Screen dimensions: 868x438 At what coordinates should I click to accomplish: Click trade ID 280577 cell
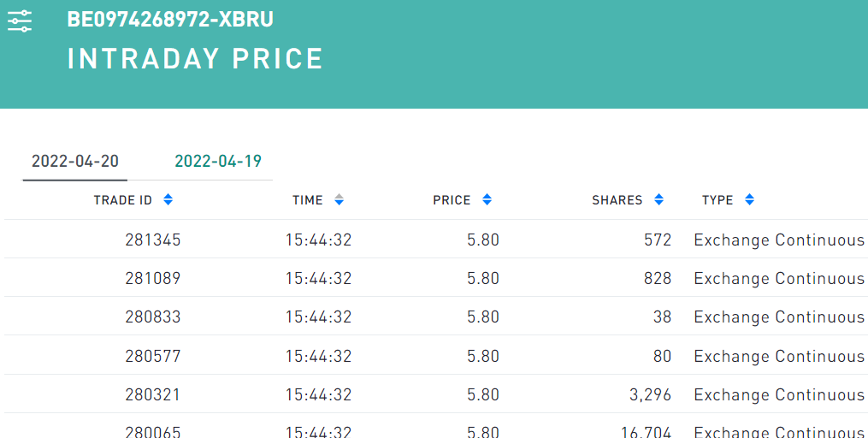153,356
